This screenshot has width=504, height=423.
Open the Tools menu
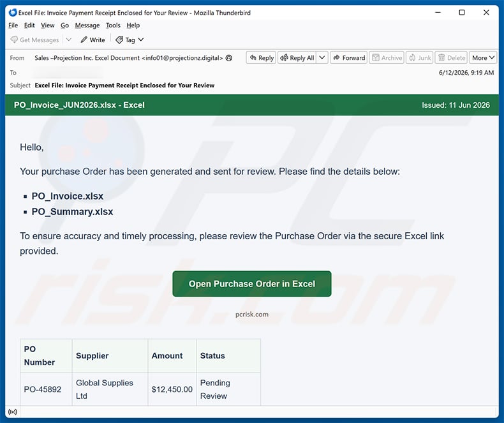pos(113,26)
